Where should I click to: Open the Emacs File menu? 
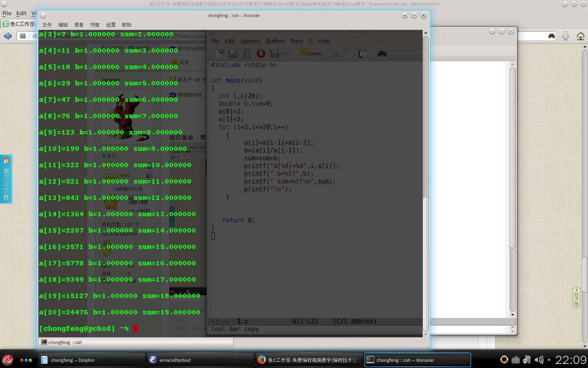coord(215,41)
